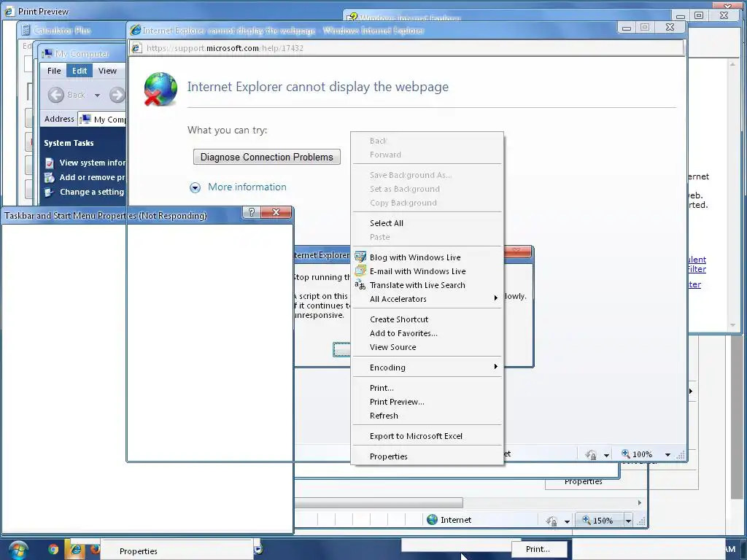The image size is (747, 560).
Task: Open the Back history dropdown arrow in My Computer
Action: click(97, 96)
